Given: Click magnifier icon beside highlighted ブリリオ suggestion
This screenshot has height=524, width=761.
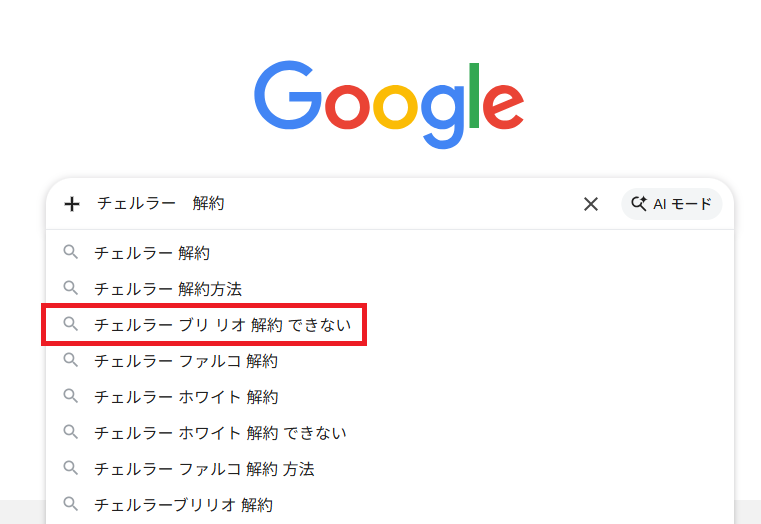Looking at the screenshot, I should [x=70, y=325].
